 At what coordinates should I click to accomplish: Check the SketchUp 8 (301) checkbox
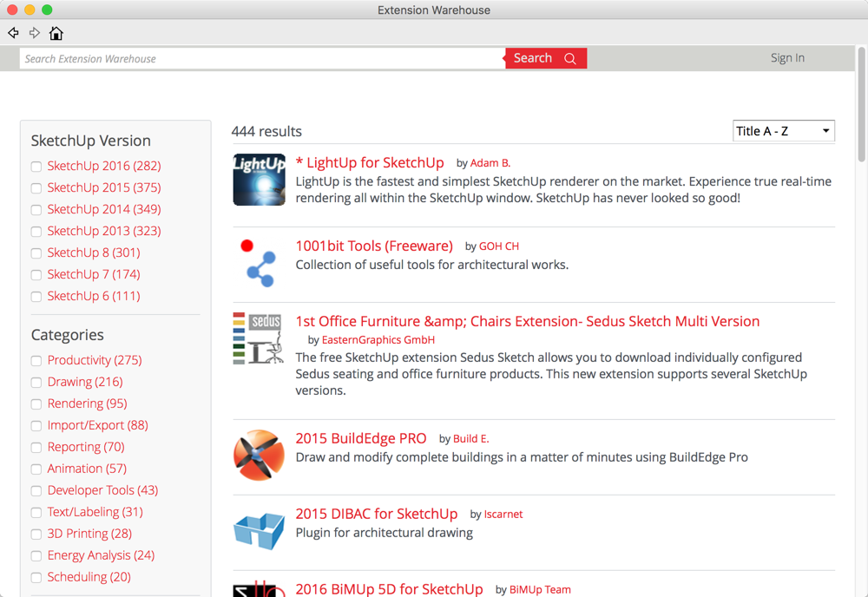click(36, 253)
